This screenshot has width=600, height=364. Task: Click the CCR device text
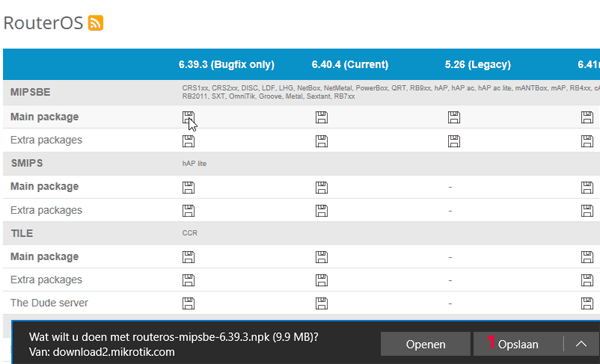(x=190, y=233)
